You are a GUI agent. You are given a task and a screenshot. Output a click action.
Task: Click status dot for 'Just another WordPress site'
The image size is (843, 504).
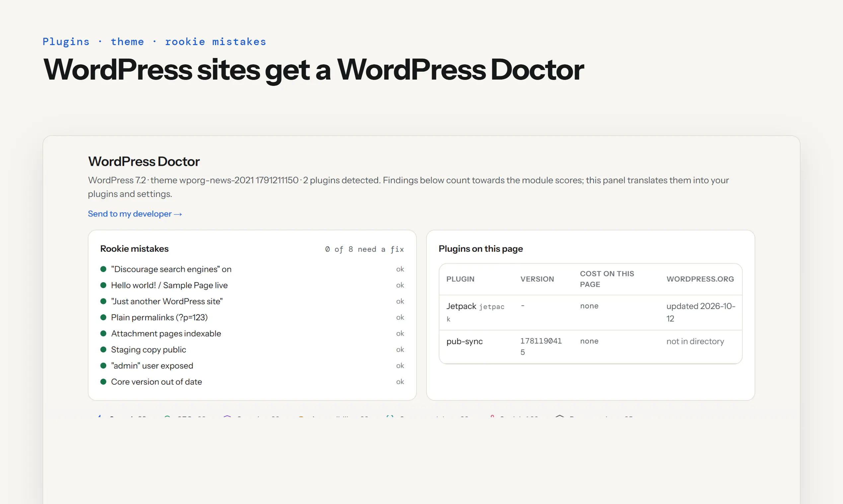[x=103, y=301]
